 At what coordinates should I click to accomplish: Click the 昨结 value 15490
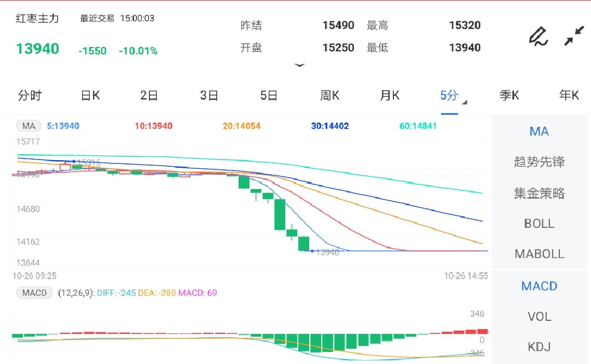338,25
